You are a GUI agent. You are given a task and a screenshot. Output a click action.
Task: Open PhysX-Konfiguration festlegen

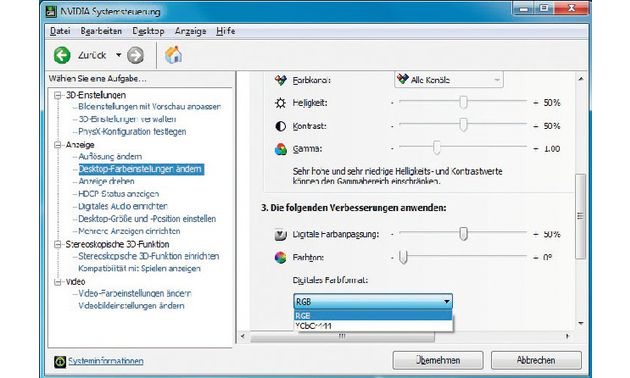pyautogui.click(x=132, y=132)
